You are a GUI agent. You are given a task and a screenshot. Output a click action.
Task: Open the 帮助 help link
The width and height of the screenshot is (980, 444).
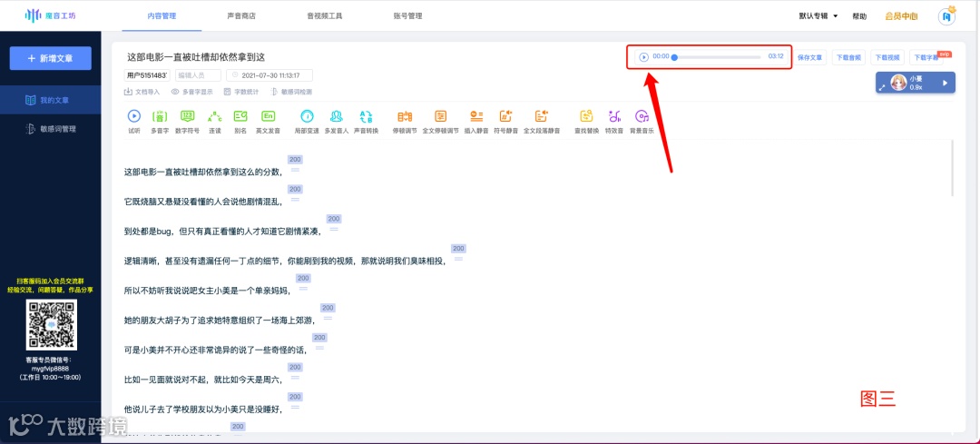[x=859, y=16]
